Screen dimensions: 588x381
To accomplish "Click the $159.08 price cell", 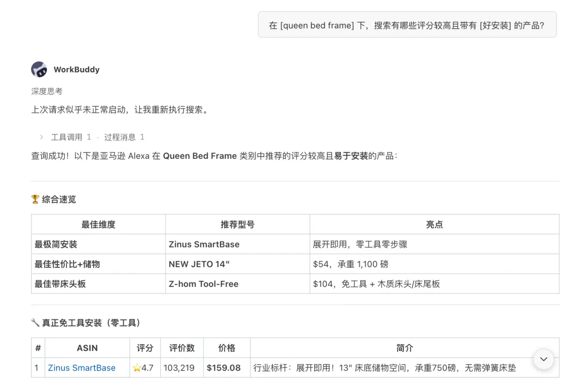I will 227,368.
